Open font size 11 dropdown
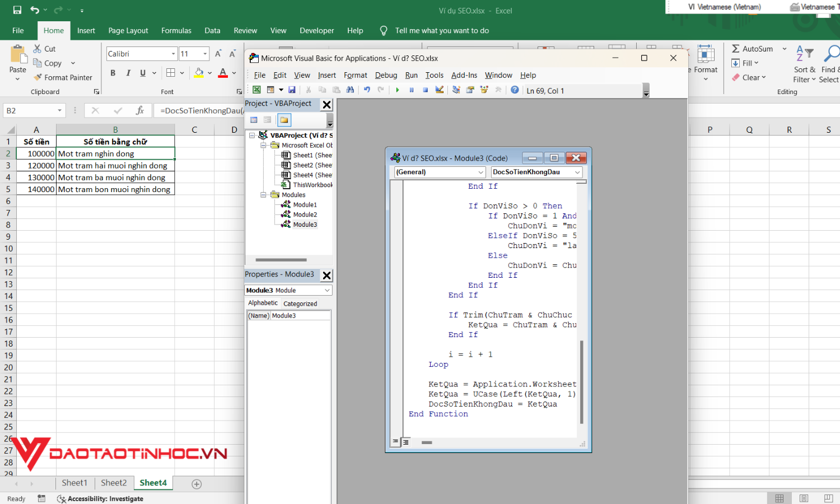Screen dimensions: 840x504 [205, 54]
